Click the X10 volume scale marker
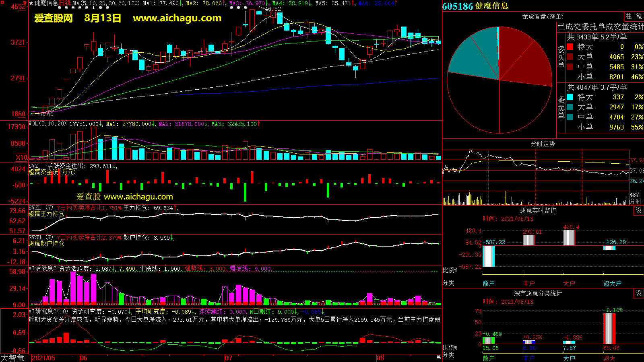 click(x=21, y=157)
